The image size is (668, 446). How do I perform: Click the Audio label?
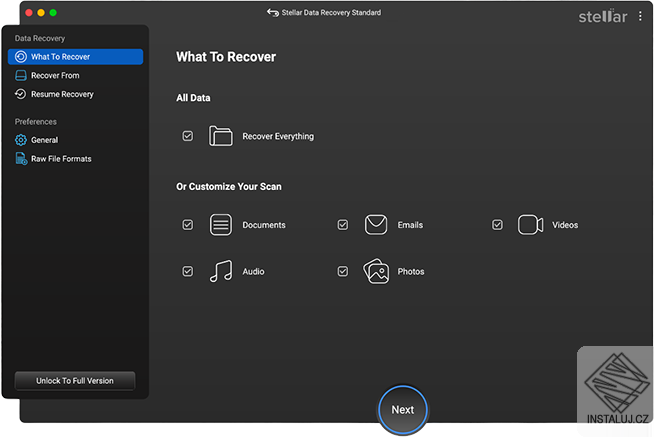253,271
